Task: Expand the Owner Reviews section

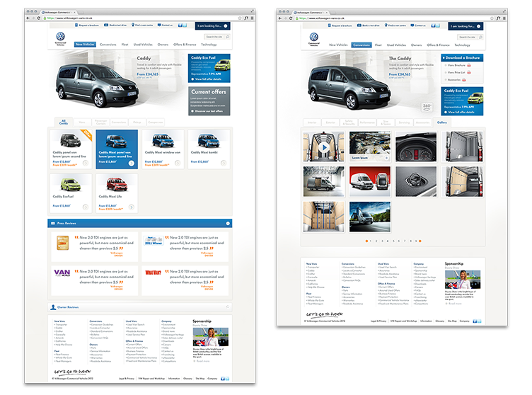Action: (x=227, y=307)
